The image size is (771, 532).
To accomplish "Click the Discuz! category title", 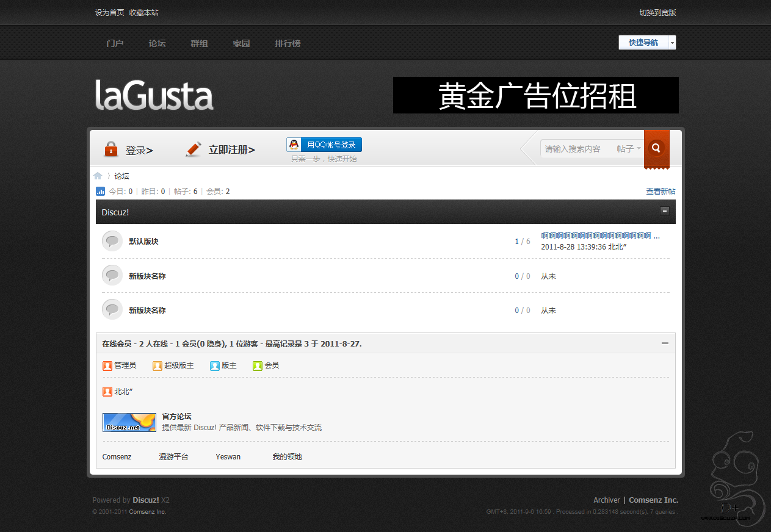I will click(115, 212).
